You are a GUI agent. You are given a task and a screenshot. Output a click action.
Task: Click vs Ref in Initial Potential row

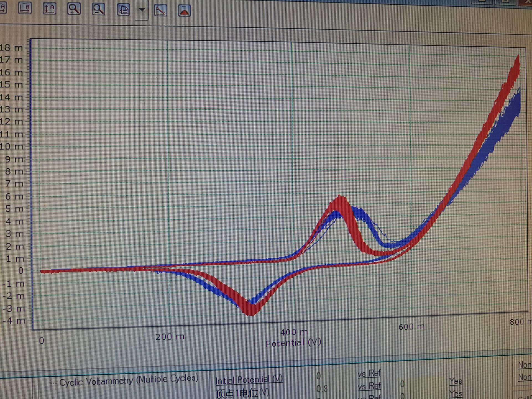coord(369,374)
